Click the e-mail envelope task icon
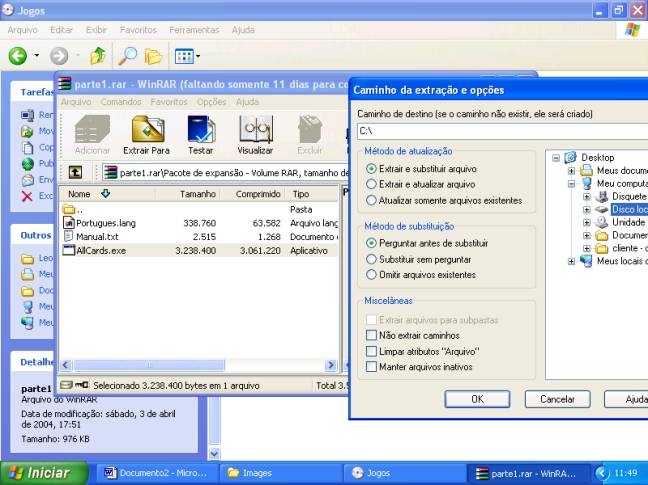 pos(27,180)
